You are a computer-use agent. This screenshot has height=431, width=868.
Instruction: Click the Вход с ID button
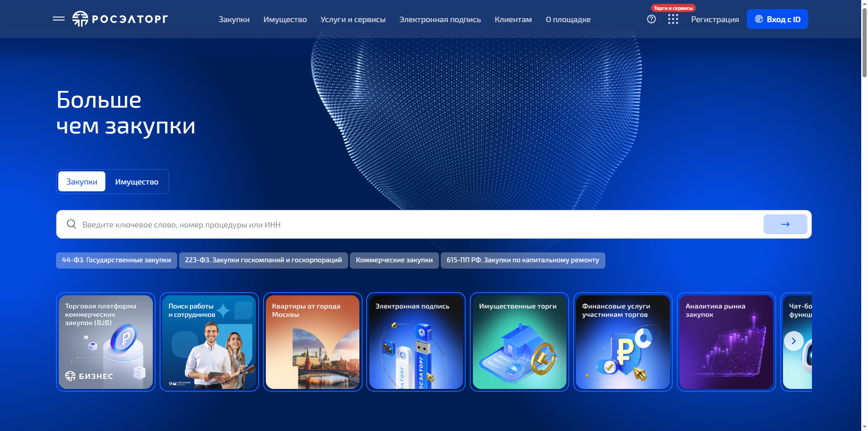(777, 19)
